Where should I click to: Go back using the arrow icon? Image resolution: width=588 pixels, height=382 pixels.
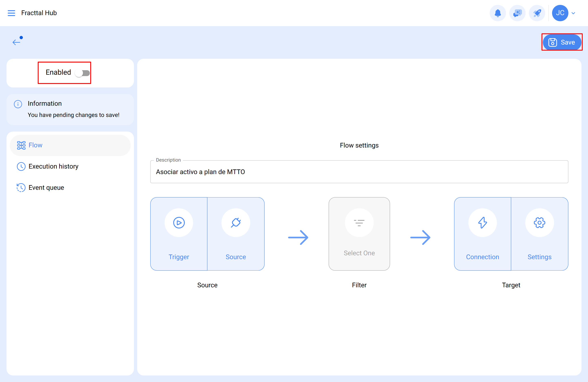coord(16,42)
